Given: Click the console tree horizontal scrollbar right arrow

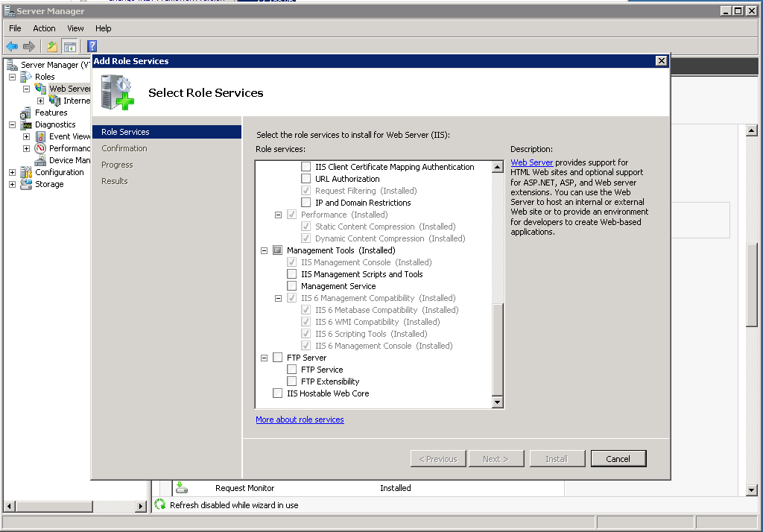Looking at the screenshot, I should pyautogui.click(x=141, y=506).
